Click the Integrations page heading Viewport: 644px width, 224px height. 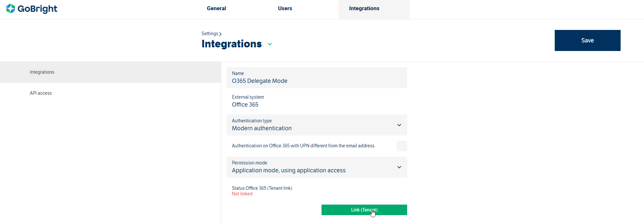232,44
